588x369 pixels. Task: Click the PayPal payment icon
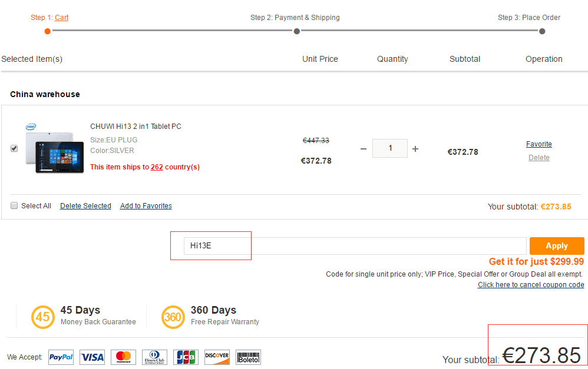pyautogui.click(x=61, y=357)
